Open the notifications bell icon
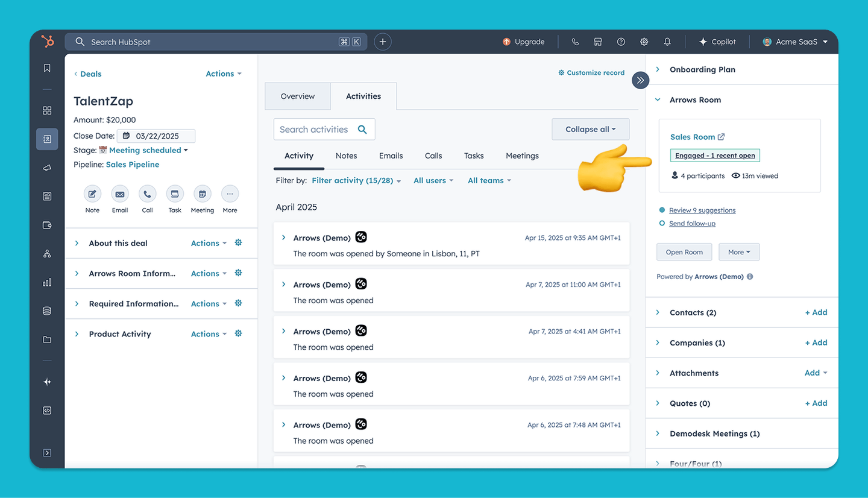 click(667, 42)
